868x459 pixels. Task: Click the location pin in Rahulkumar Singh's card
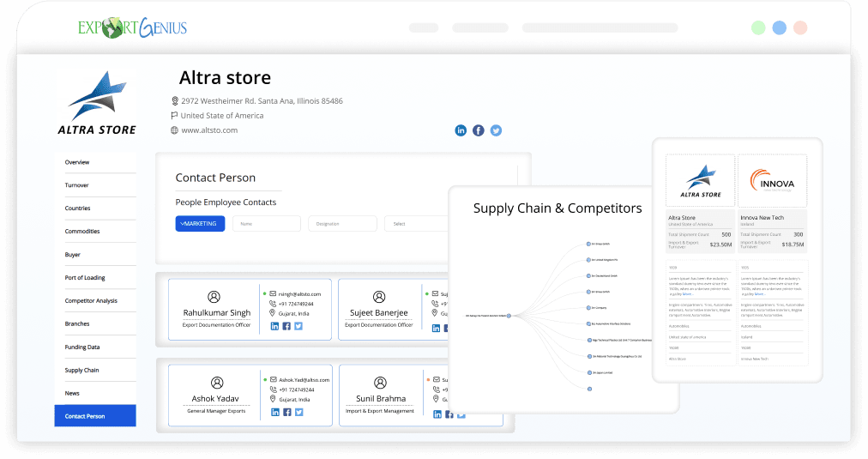tap(273, 313)
